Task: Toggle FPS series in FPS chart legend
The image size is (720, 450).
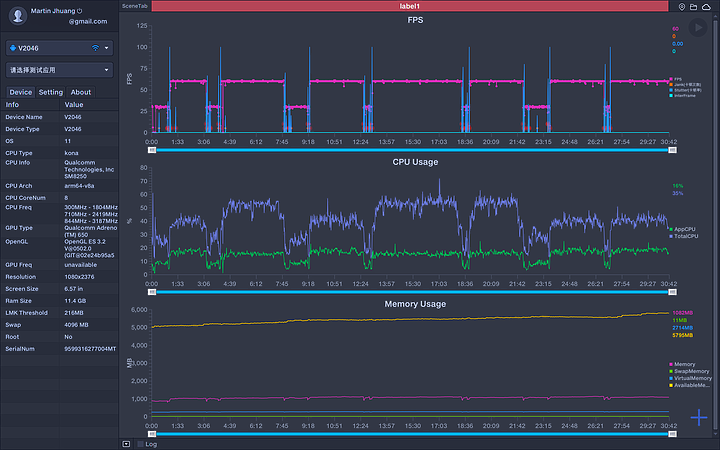Action: tap(675, 79)
